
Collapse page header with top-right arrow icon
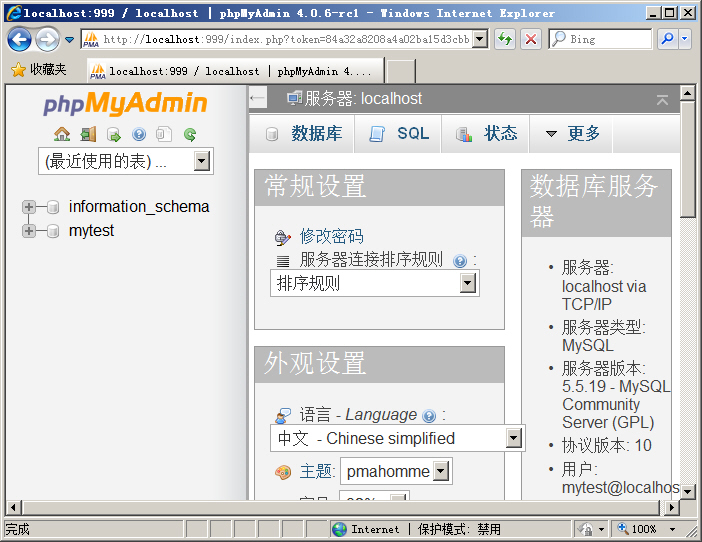[663, 99]
